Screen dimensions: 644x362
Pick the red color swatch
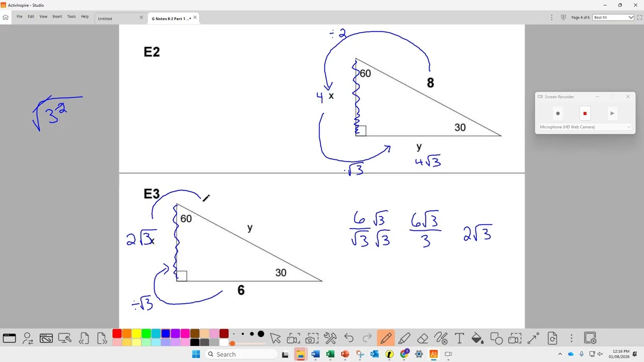(117, 334)
